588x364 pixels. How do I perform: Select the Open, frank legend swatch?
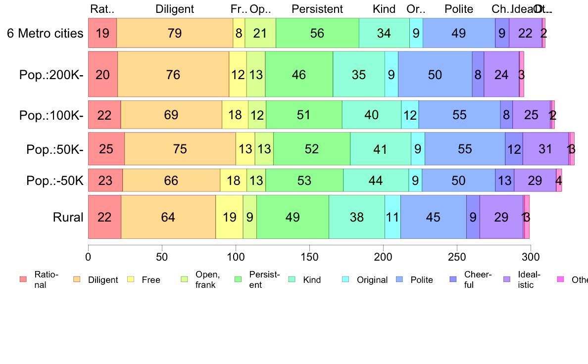185,279
